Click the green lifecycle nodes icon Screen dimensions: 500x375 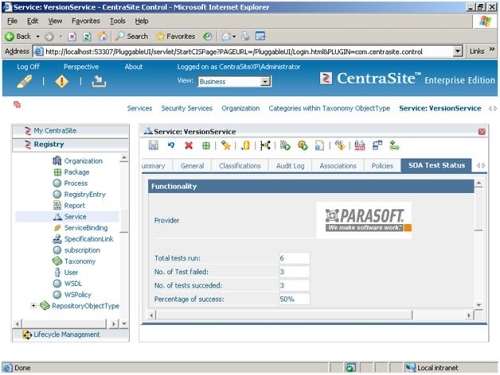coord(394,145)
